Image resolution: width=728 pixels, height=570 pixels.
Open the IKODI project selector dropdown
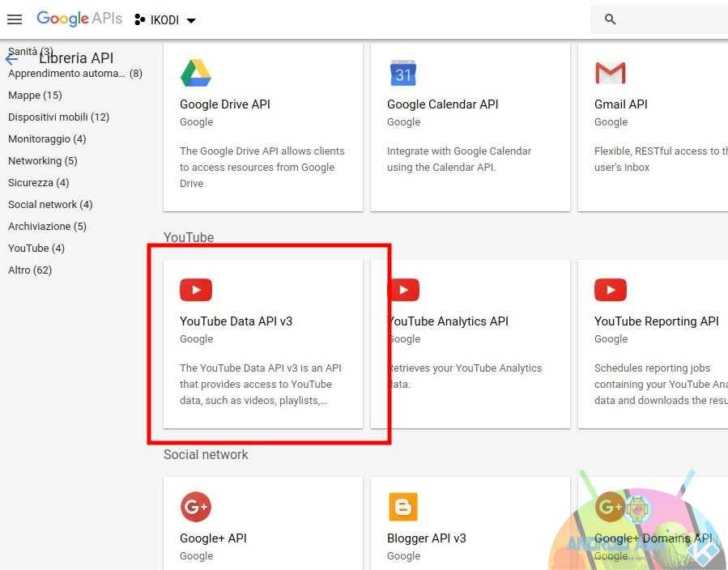(165, 20)
